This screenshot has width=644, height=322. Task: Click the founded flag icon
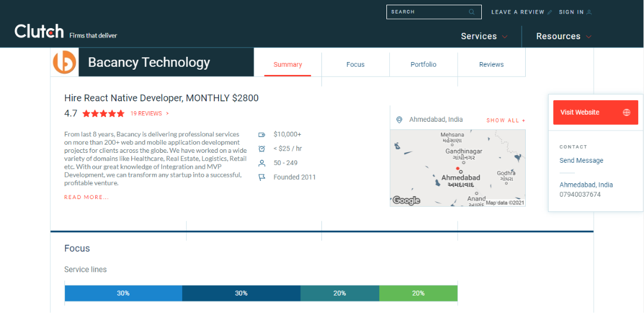pyautogui.click(x=262, y=177)
